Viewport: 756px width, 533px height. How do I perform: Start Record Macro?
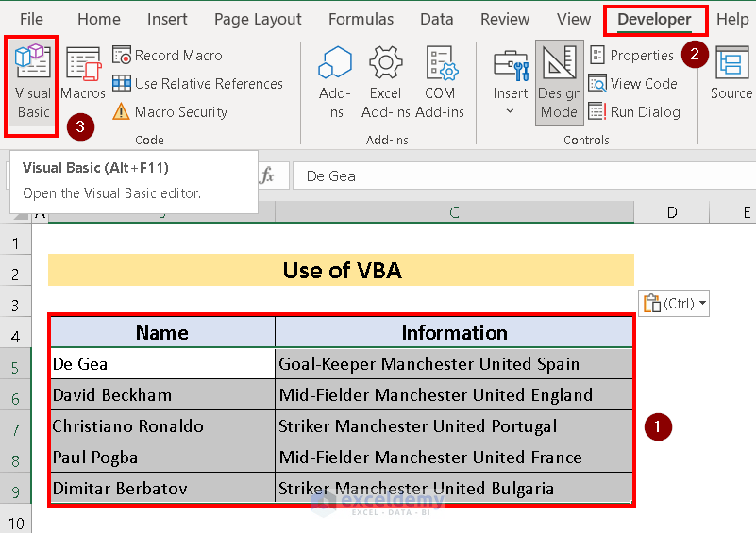[167, 56]
